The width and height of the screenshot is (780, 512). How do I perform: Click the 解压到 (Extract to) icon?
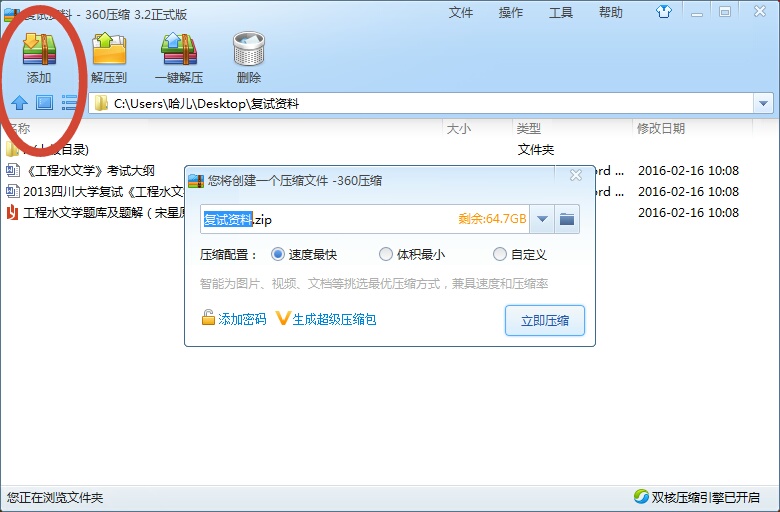click(109, 49)
